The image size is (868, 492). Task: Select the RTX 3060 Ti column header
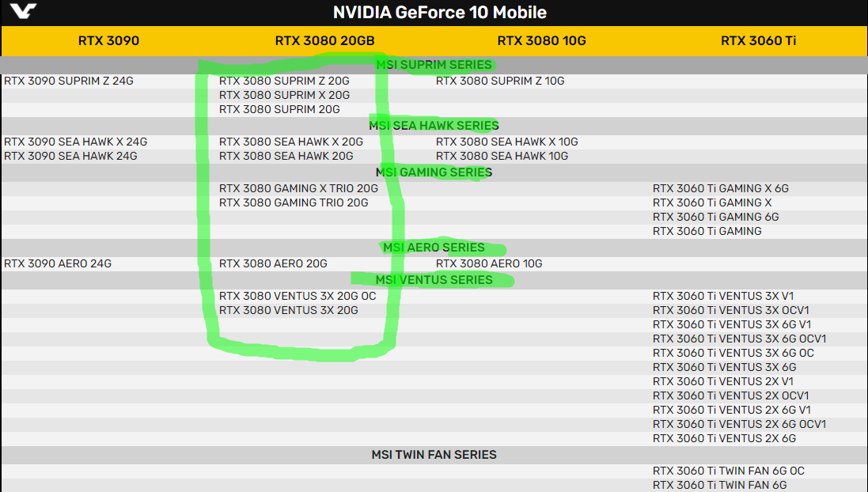tap(758, 40)
